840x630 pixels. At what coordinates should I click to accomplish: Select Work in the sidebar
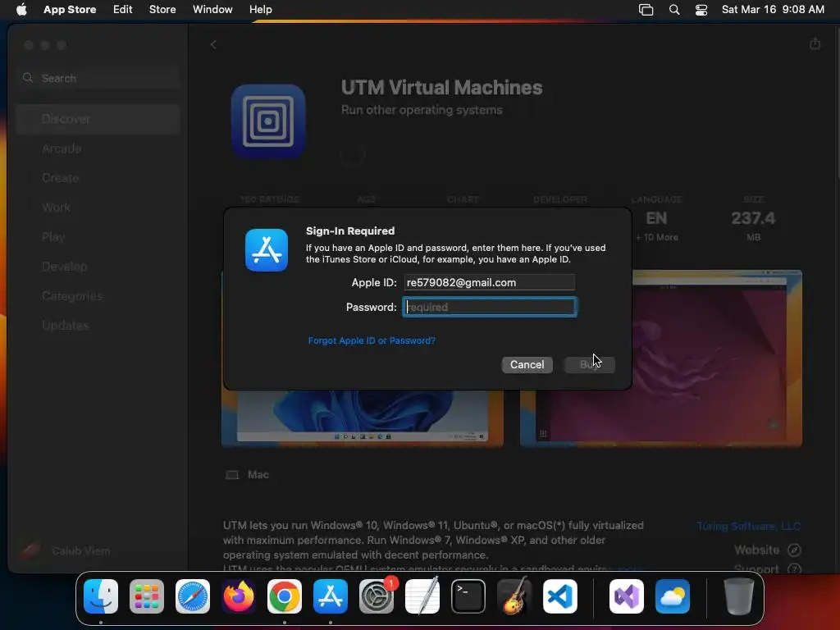(98, 208)
